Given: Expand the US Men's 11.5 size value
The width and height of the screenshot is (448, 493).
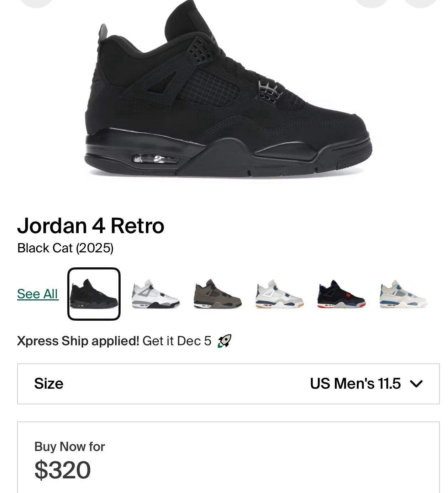Looking at the screenshot, I should (x=355, y=384).
